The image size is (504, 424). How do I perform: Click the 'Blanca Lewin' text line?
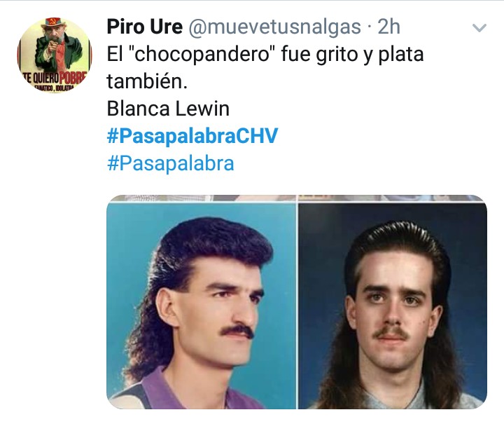(x=168, y=109)
